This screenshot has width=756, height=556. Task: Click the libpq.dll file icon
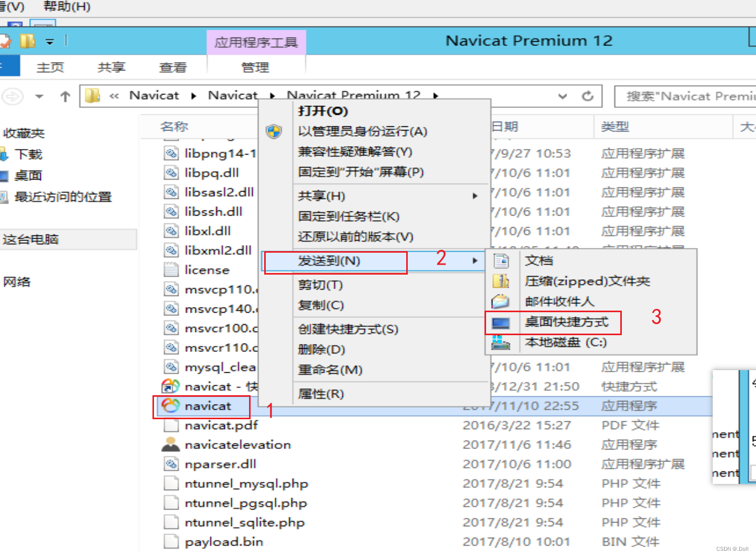tap(171, 172)
